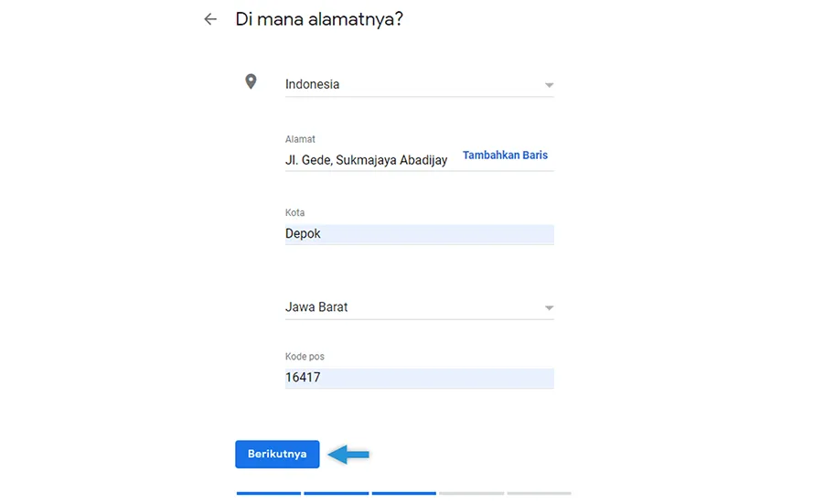Click the Kode pos field label

click(x=305, y=357)
